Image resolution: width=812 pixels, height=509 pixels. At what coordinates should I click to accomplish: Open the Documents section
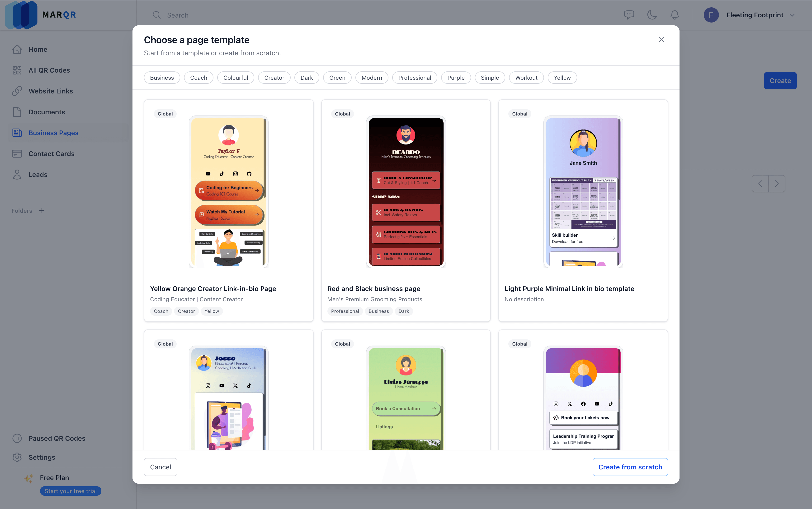(x=47, y=112)
